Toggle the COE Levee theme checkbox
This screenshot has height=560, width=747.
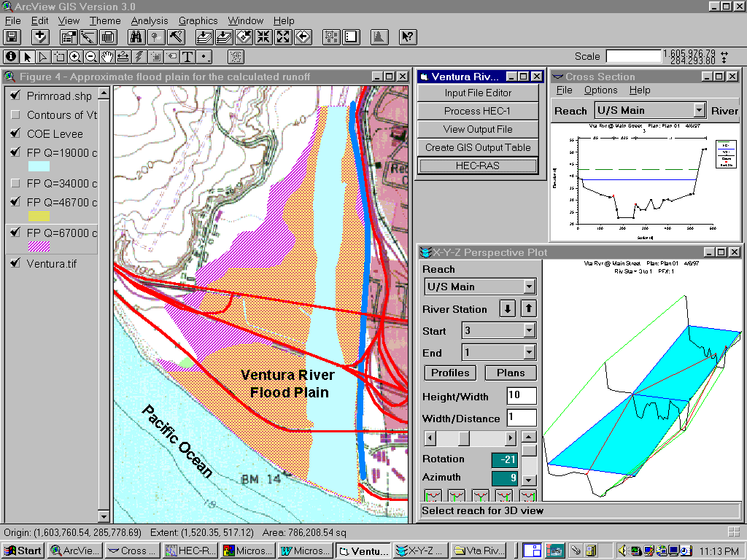[x=15, y=133]
